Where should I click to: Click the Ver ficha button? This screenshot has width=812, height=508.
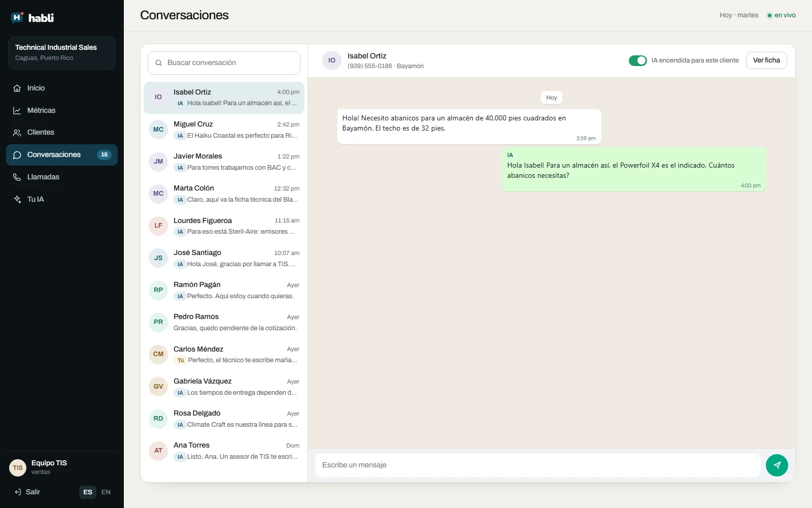pyautogui.click(x=766, y=60)
